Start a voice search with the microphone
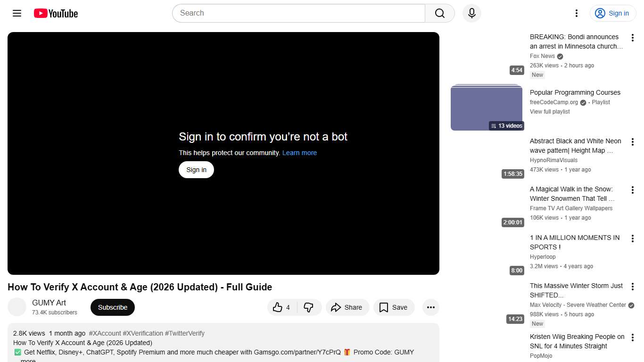The height and width of the screenshot is (362, 644). (471, 13)
